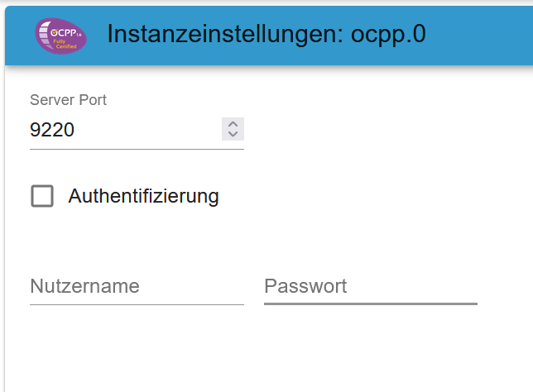Click the underline beneath the Server Port value
This screenshot has height=392, width=533.
tap(137, 149)
